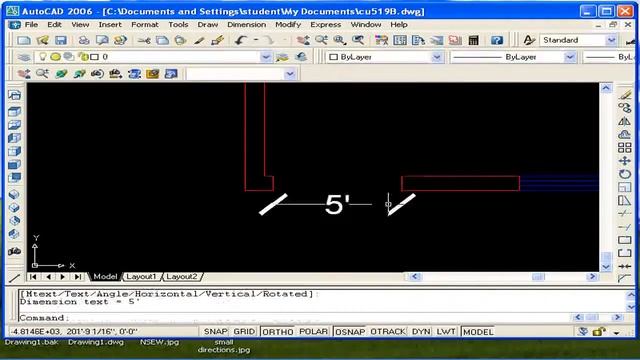Expand the Standard text style dropdown

point(611,40)
